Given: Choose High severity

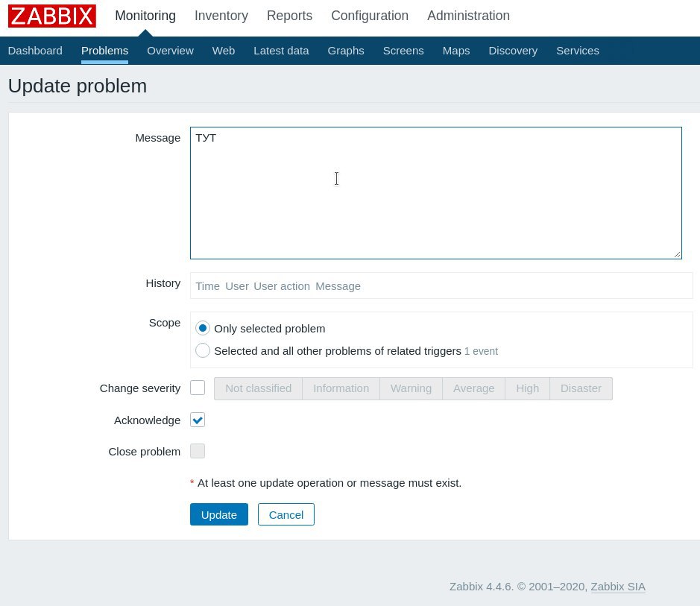Looking at the screenshot, I should coord(527,388).
